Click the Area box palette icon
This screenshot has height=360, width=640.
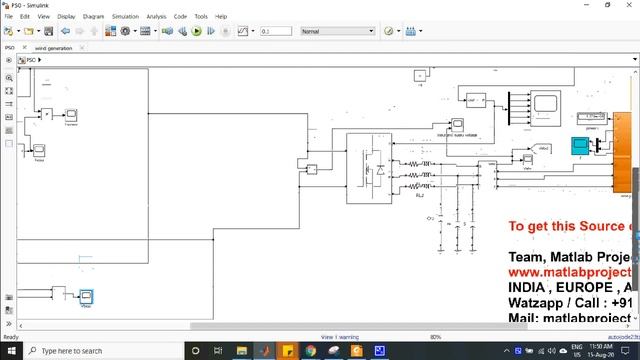click(9, 143)
